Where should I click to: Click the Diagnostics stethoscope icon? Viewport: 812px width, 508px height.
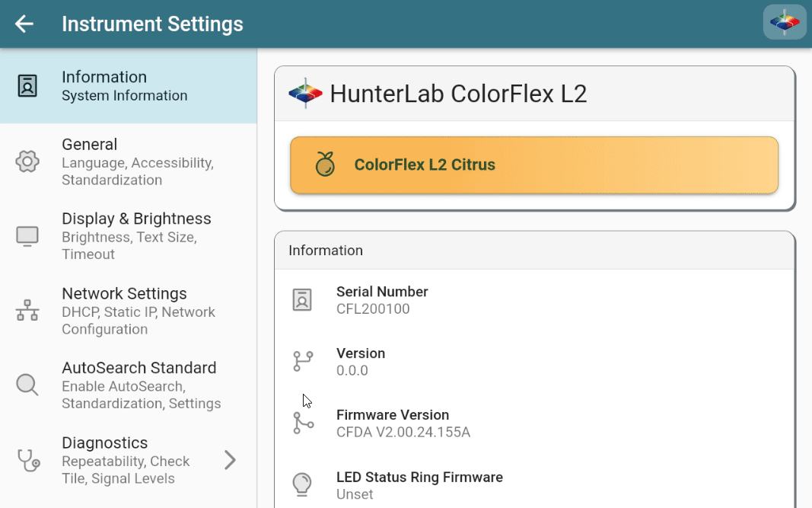(x=28, y=460)
